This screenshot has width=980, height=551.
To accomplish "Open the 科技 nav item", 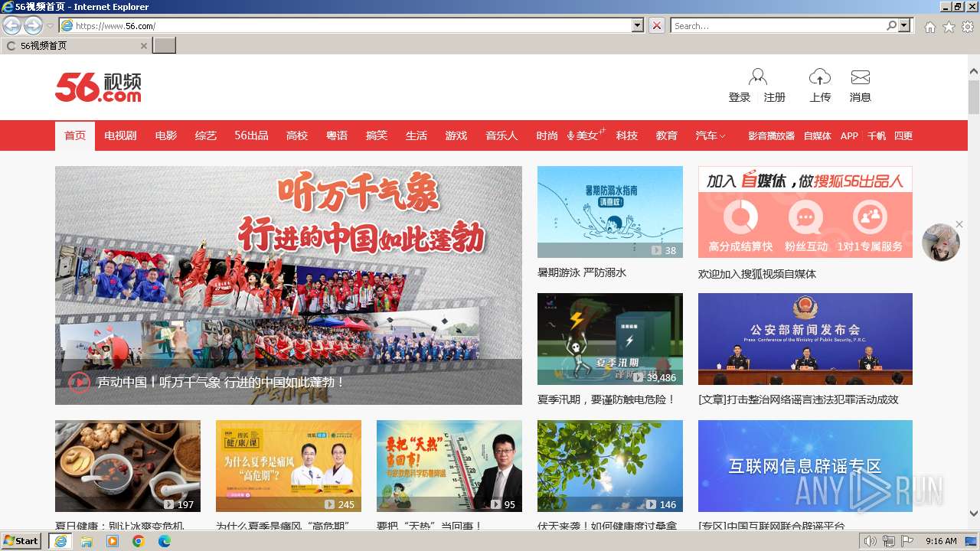I will coord(627,135).
